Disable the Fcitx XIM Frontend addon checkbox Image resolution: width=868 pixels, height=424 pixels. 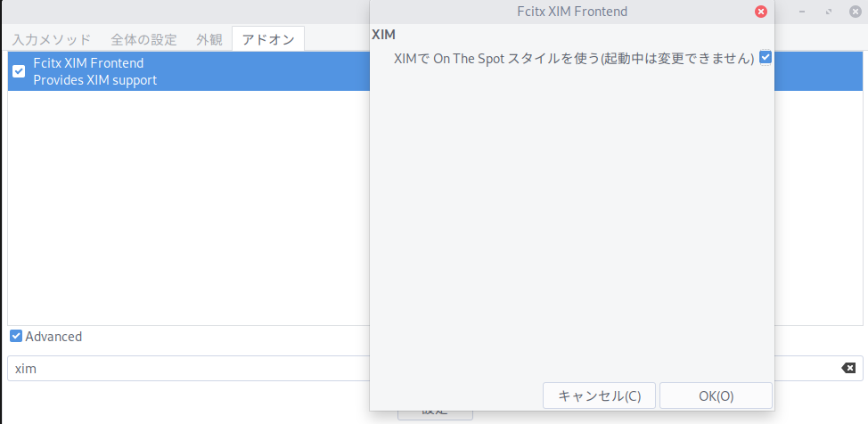(x=19, y=71)
